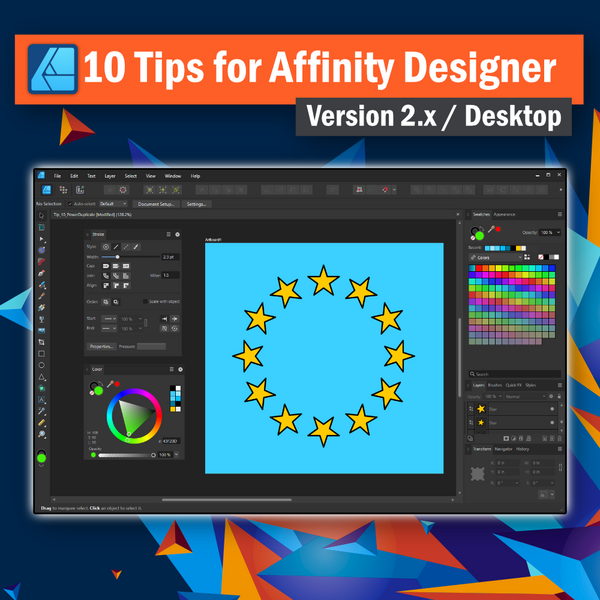600x600 pixels.
Task: Expand the snapping options dropdown arrow
Action: [394, 189]
